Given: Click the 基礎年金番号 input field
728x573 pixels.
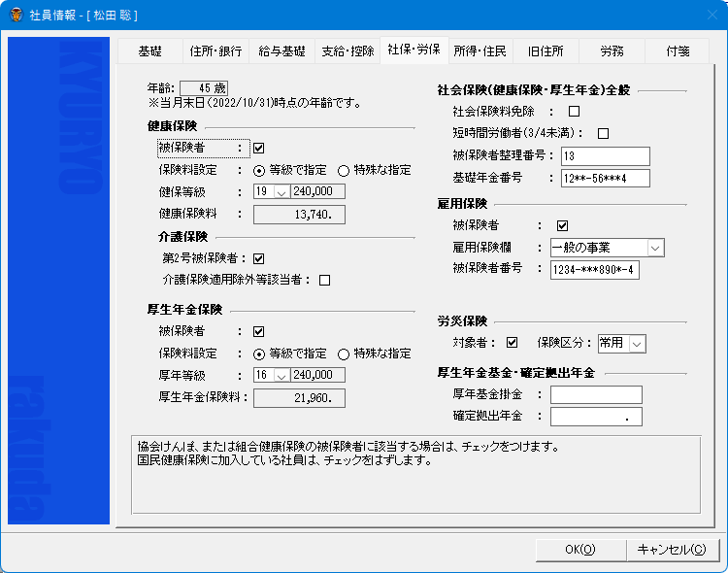Looking at the screenshot, I should [x=606, y=178].
